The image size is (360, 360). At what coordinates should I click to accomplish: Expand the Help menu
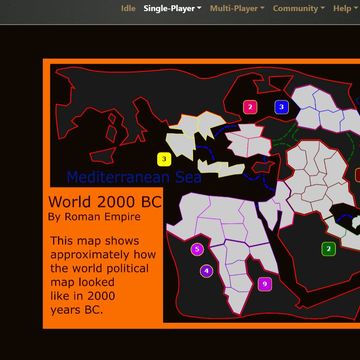[x=344, y=9]
